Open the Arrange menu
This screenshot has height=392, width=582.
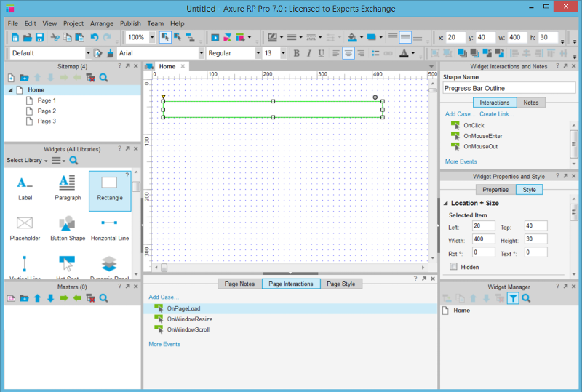pyautogui.click(x=102, y=23)
